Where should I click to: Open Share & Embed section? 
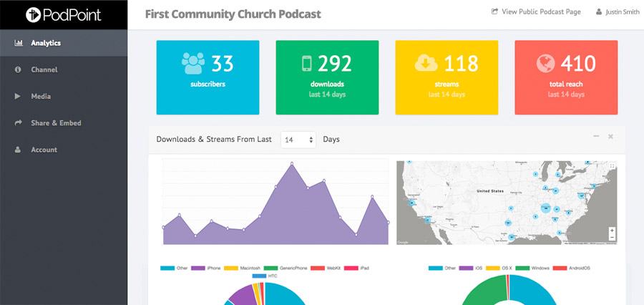64,123
